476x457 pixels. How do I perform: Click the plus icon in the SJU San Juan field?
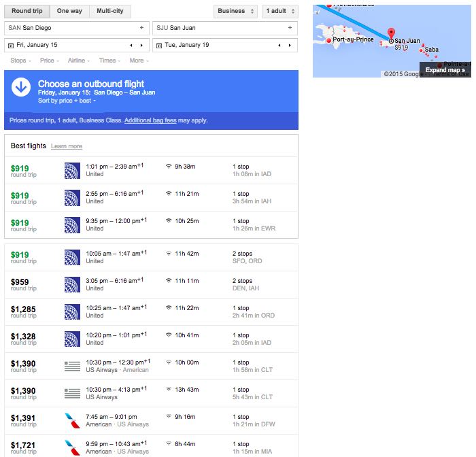(x=290, y=28)
